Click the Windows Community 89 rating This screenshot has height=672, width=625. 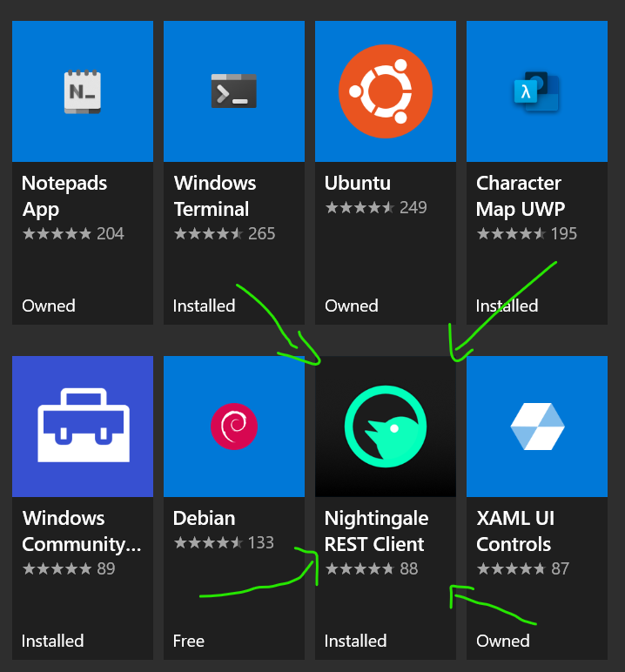(69, 568)
